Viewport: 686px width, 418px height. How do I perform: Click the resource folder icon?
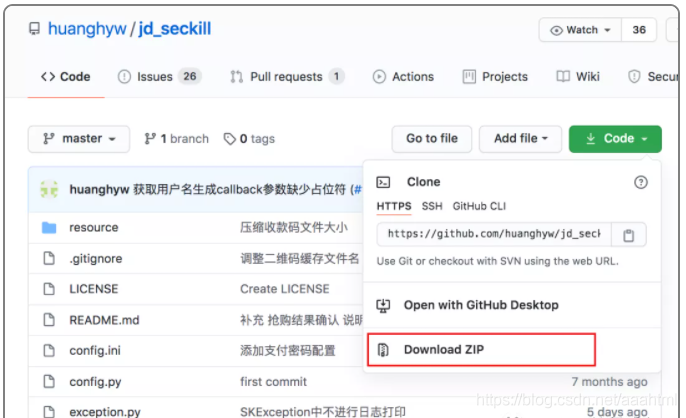coord(49,227)
